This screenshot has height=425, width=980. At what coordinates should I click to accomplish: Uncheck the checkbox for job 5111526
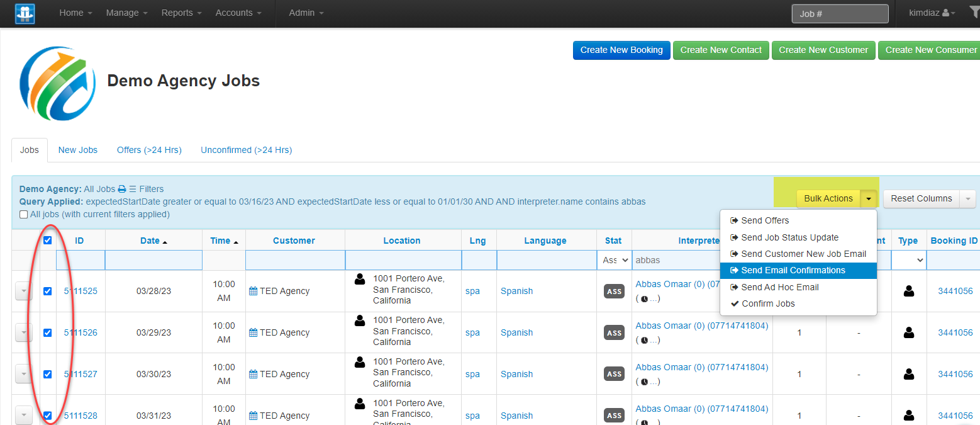47,332
